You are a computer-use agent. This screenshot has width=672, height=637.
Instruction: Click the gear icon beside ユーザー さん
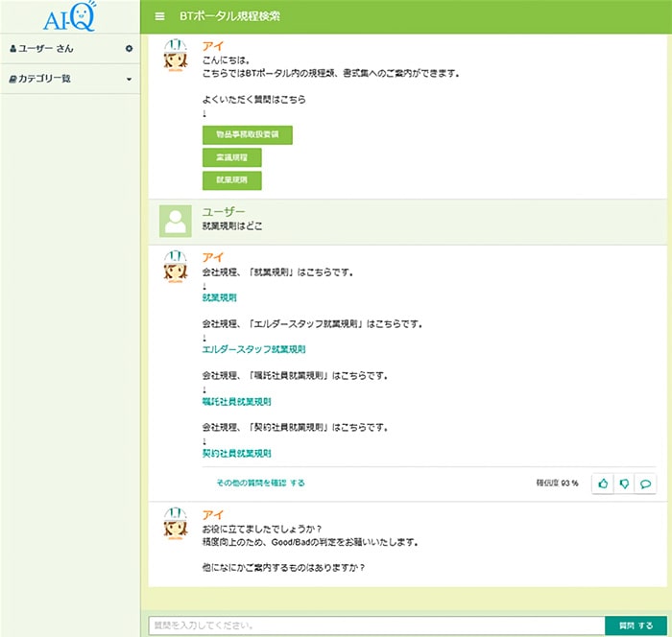tap(129, 48)
